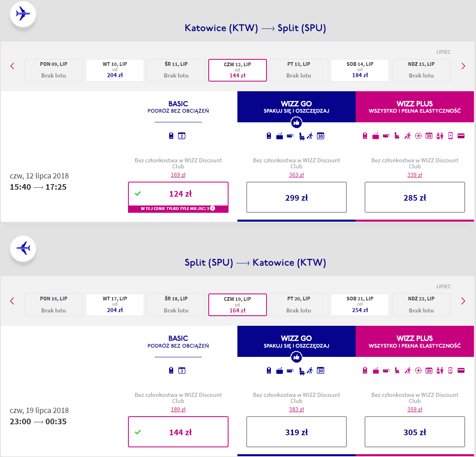Screen dimensions: 476x457
Task: Show previous week for Katowice–Split dates
Action: tap(12, 66)
